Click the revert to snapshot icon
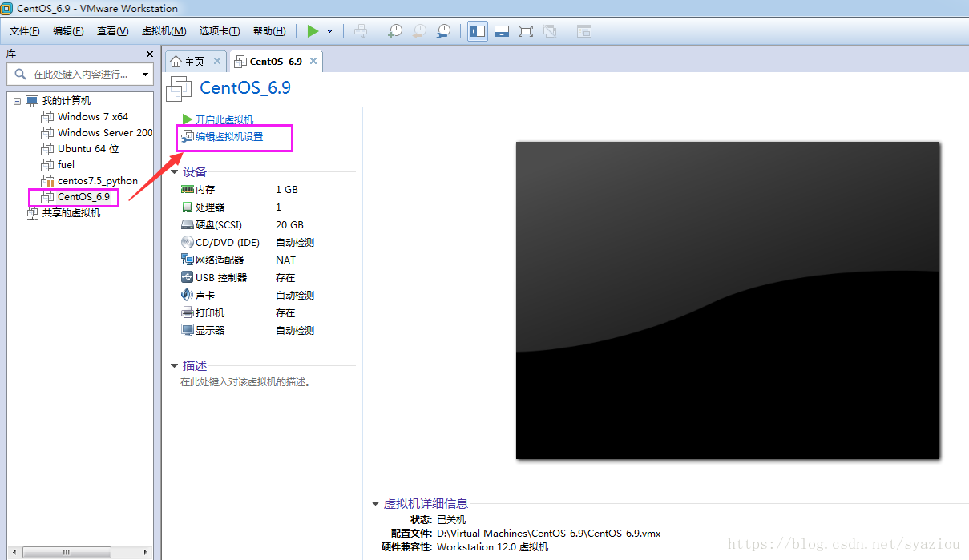Viewport: 969px width, 560px height. click(419, 31)
